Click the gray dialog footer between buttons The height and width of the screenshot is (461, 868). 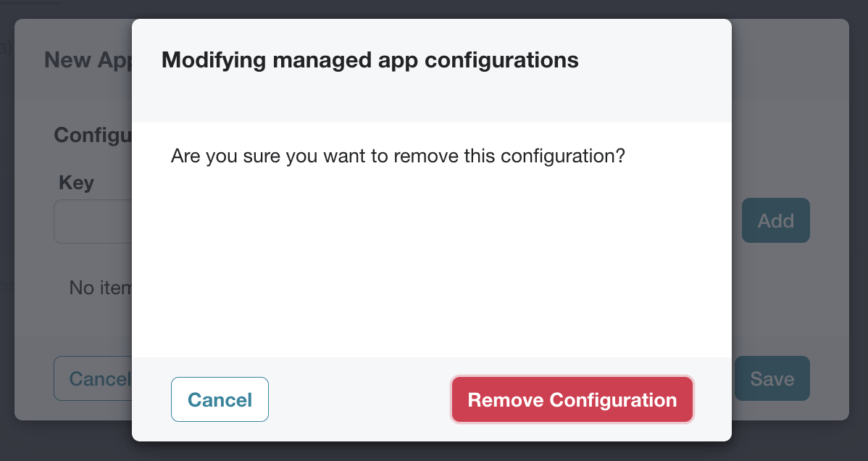360,399
